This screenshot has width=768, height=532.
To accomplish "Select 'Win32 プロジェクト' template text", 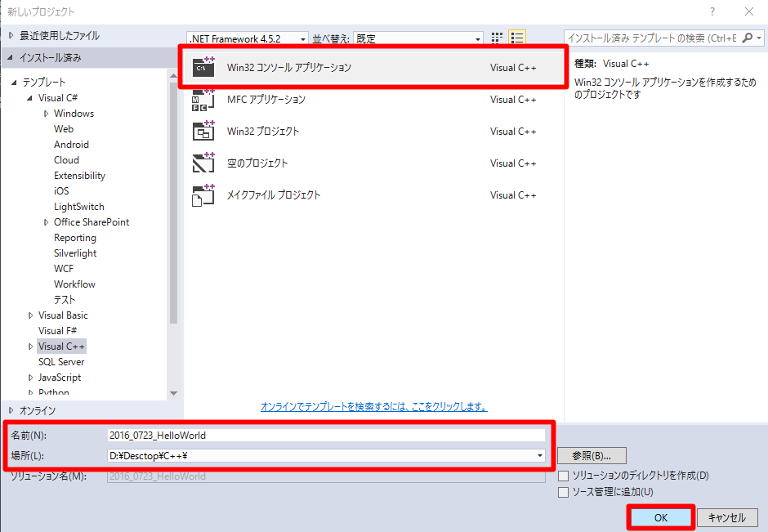I will click(x=263, y=132).
